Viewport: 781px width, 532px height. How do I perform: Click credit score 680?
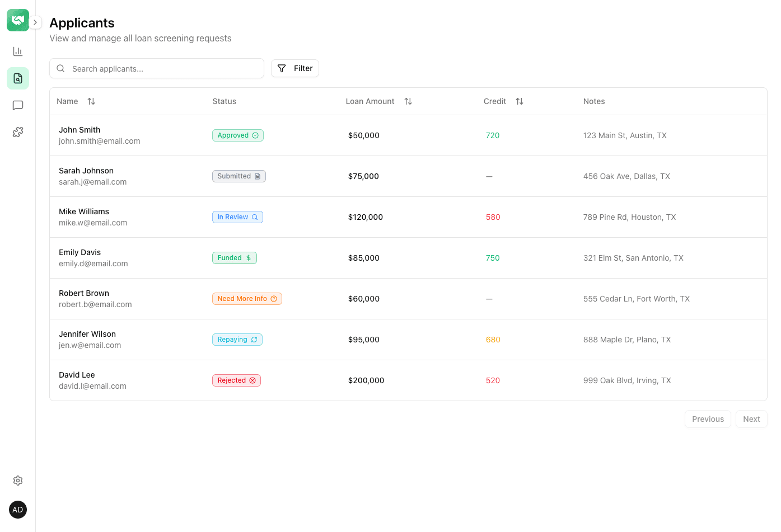[493, 340]
